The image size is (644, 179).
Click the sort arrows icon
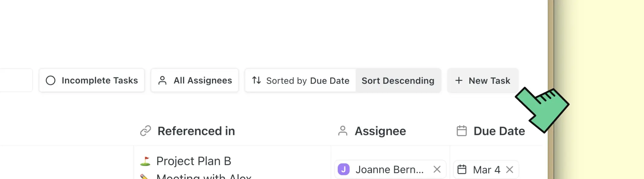coord(256,80)
